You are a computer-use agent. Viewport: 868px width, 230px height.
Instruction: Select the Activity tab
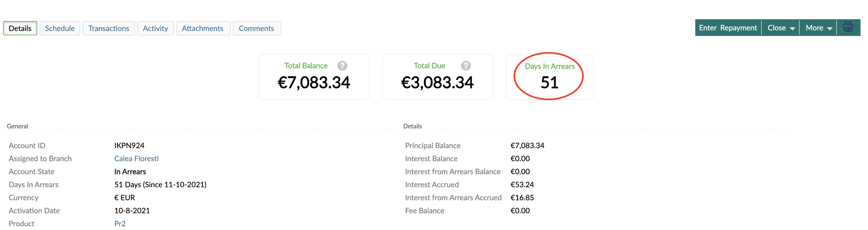pyautogui.click(x=155, y=28)
